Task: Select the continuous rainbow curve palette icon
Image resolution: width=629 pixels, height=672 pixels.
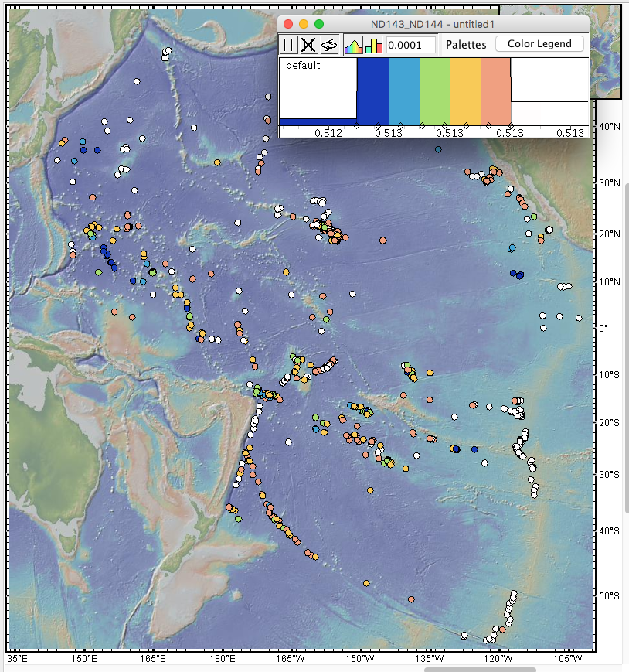Action: pos(354,45)
